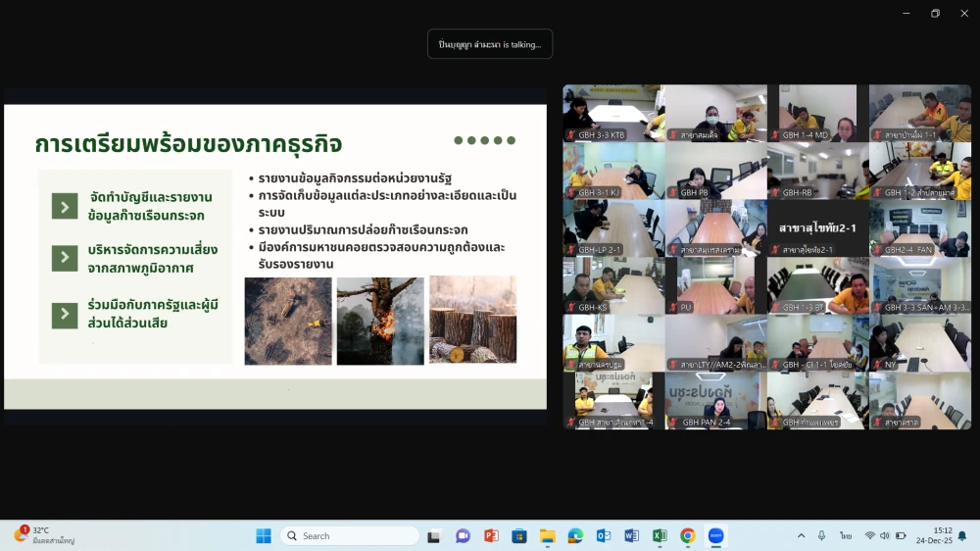Select the GBH 1-2 video tile

pyautogui.click(x=920, y=171)
